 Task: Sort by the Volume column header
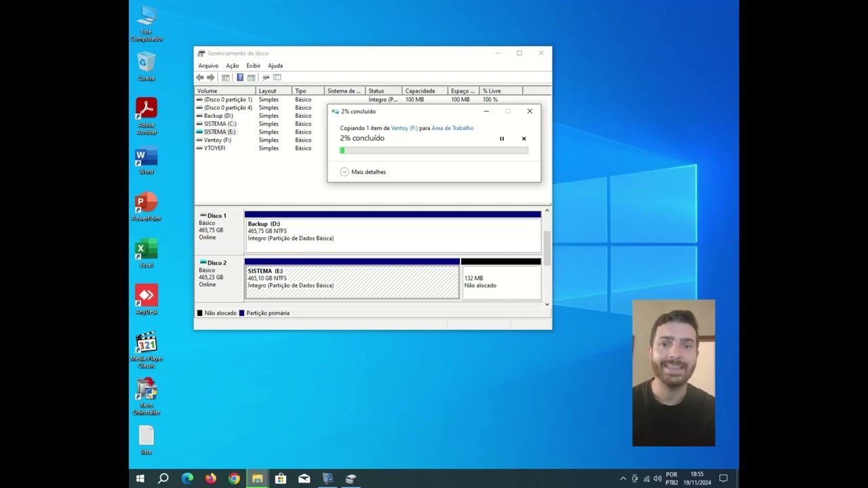pyautogui.click(x=226, y=91)
